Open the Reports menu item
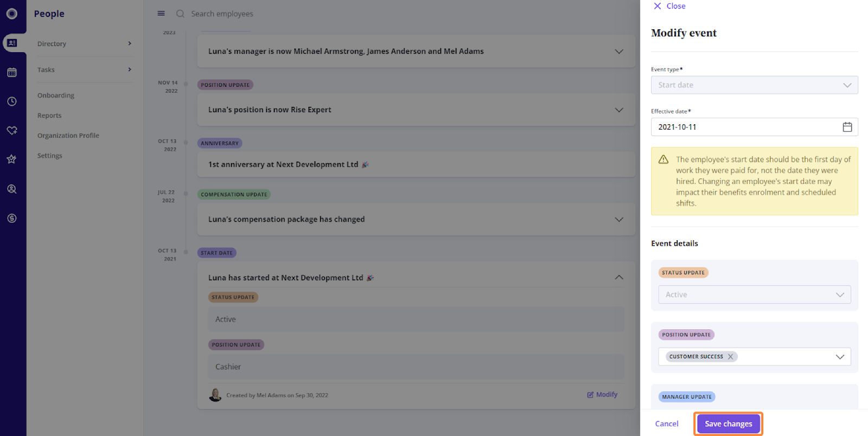 point(49,116)
